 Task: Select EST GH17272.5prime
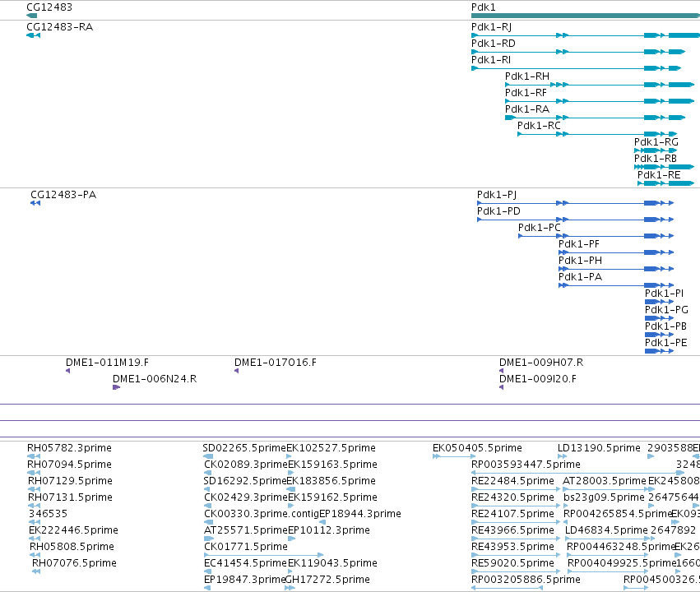click(x=327, y=580)
